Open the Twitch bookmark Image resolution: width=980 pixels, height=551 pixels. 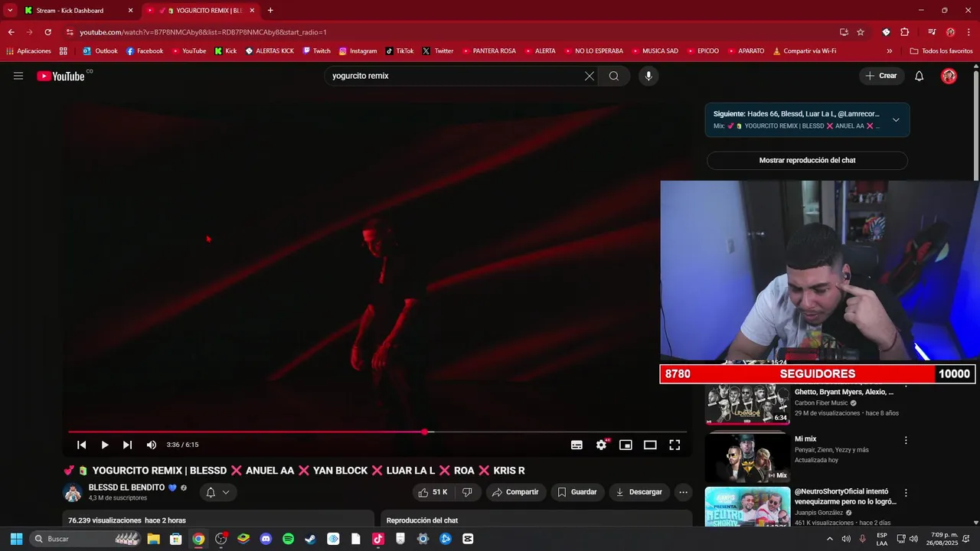[x=317, y=51]
